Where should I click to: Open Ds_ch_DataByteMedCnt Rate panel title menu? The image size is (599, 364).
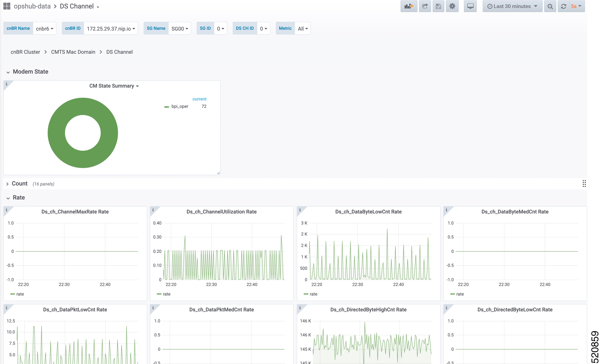[515, 212]
